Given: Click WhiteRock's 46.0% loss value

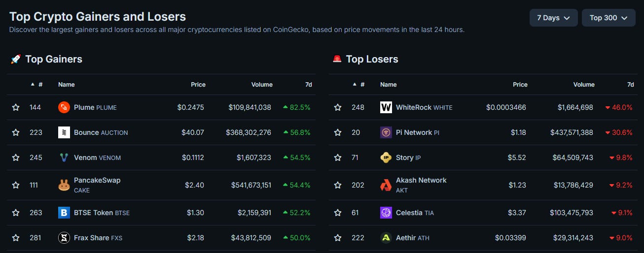Looking at the screenshot, I should click(618, 107).
